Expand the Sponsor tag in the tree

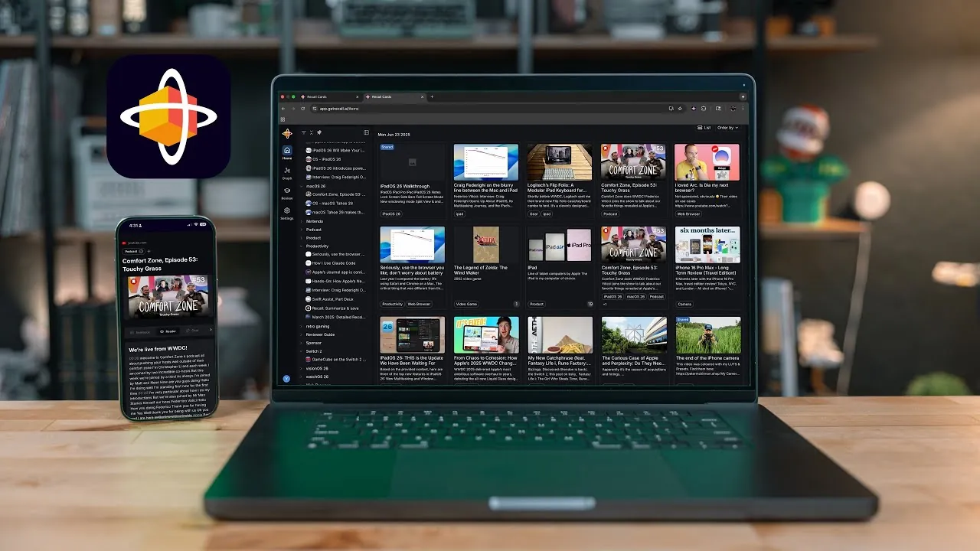point(301,343)
